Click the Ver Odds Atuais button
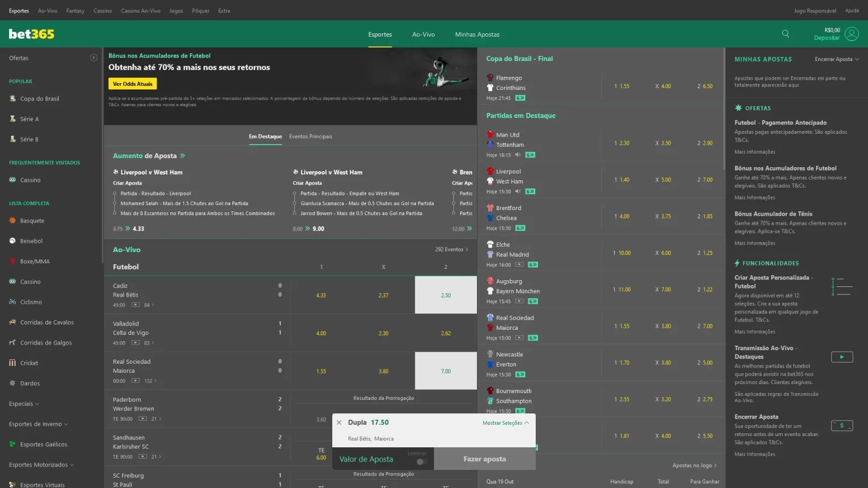 point(133,84)
